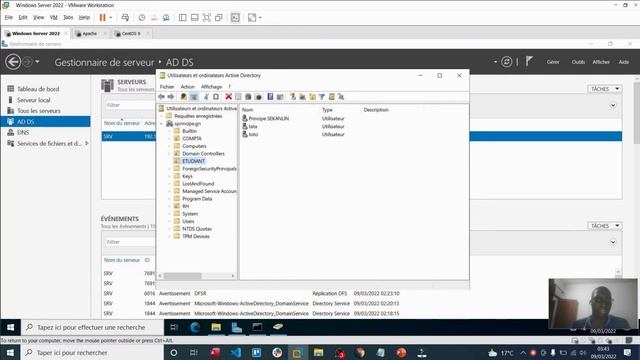Select Serveur local in the sidebar
Screen dimensions: 640x360
tap(33, 100)
